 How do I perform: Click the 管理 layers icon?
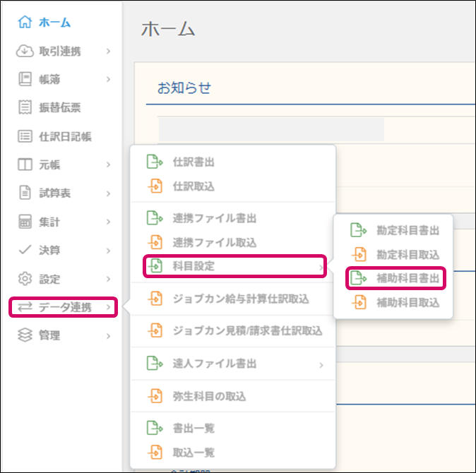click(25, 336)
